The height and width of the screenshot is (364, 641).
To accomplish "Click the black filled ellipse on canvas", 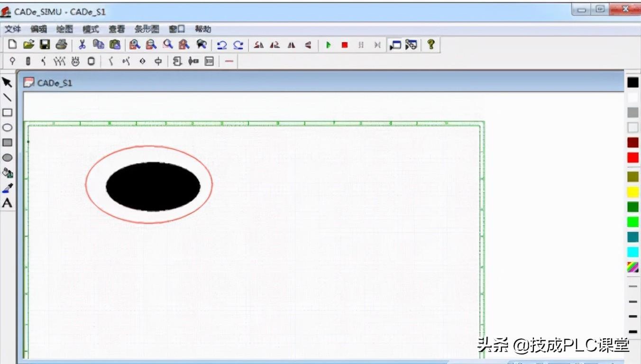I will click(153, 186).
